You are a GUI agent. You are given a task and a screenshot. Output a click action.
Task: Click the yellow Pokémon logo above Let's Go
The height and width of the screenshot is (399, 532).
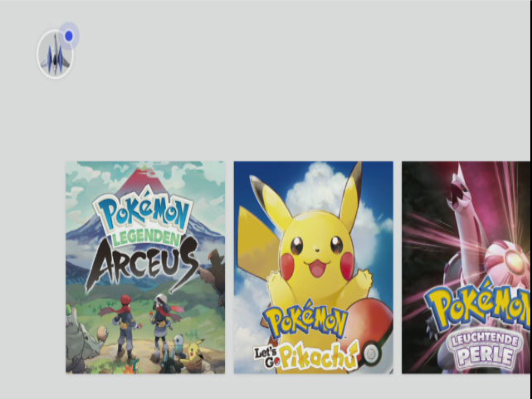[x=305, y=320]
